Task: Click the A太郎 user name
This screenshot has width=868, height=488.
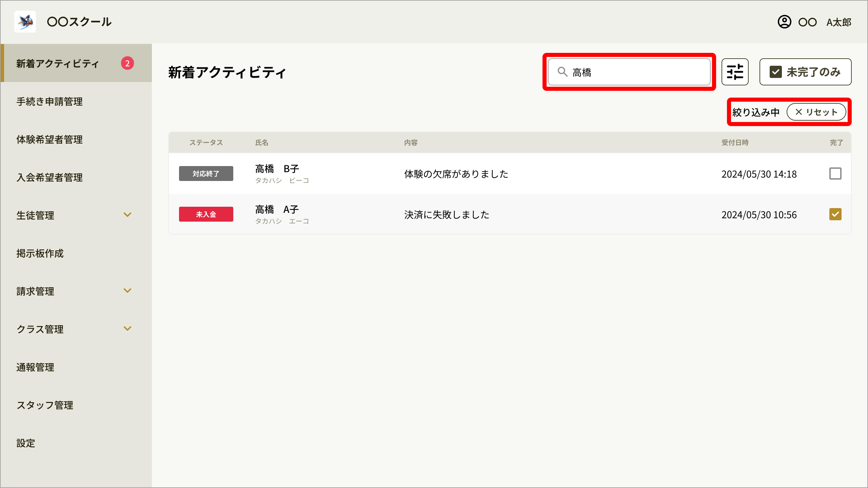Action: (839, 22)
